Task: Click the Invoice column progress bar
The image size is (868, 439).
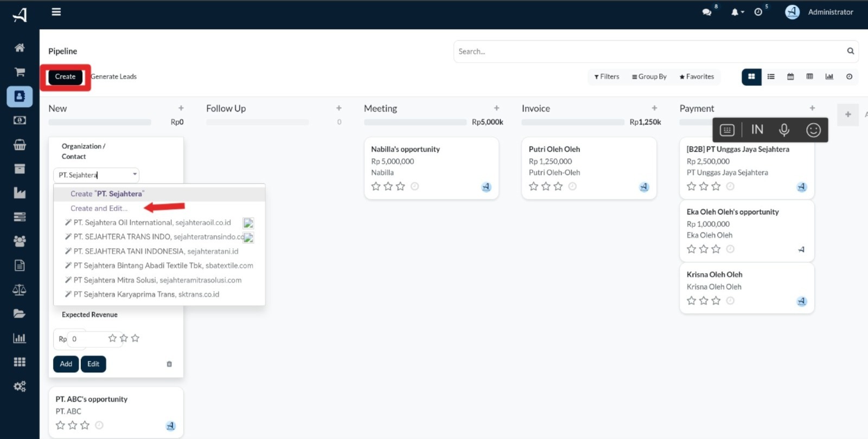Action: (573, 122)
